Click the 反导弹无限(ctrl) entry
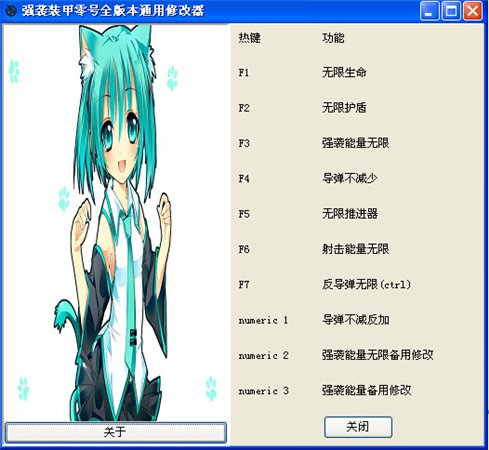The height and width of the screenshot is (450, 489). (366, 284)
